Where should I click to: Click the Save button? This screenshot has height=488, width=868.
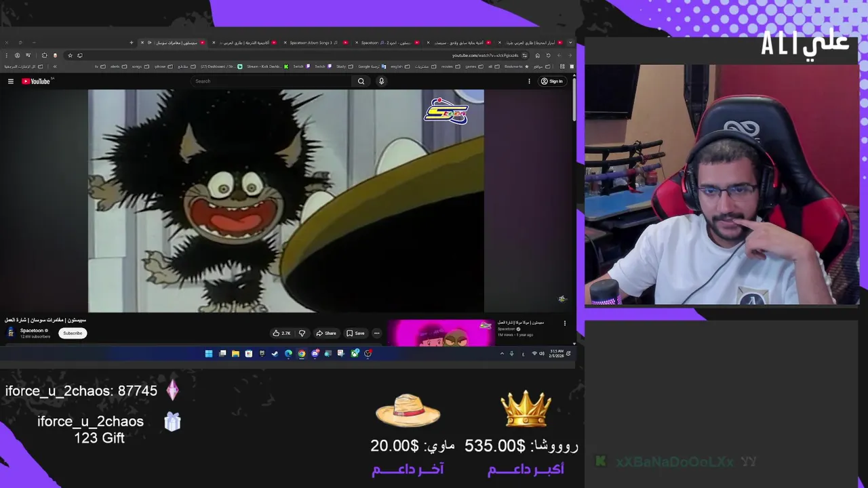coord(355,333)
